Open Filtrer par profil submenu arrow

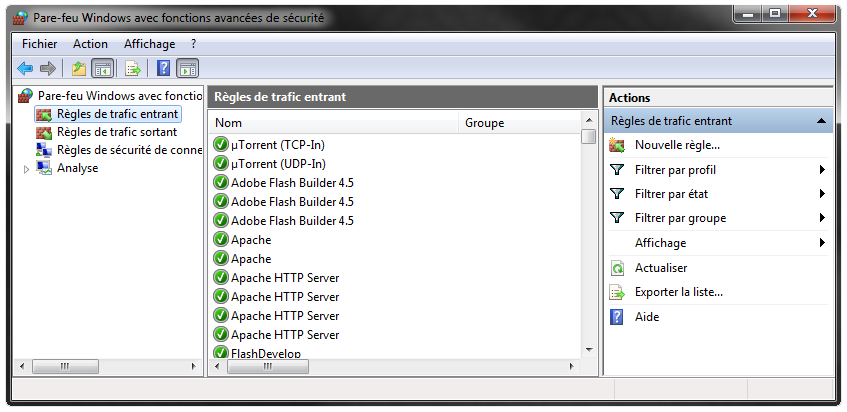822,170
